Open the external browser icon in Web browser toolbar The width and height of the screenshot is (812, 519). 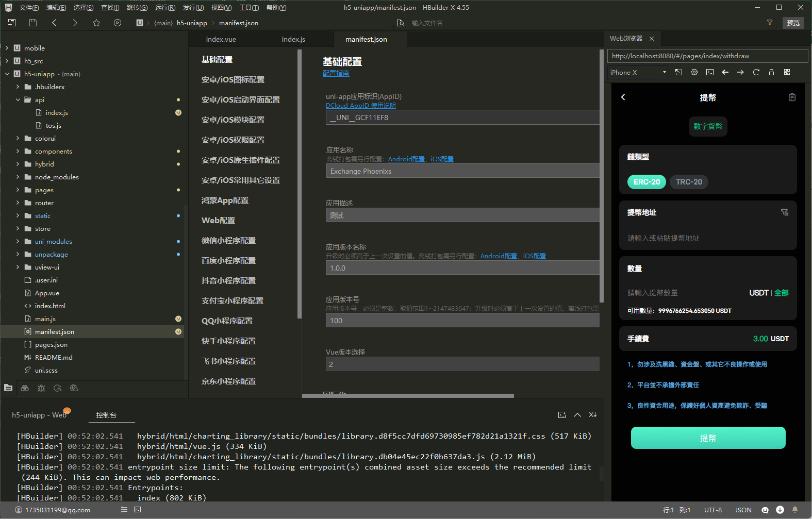click(x=679, y=72)
